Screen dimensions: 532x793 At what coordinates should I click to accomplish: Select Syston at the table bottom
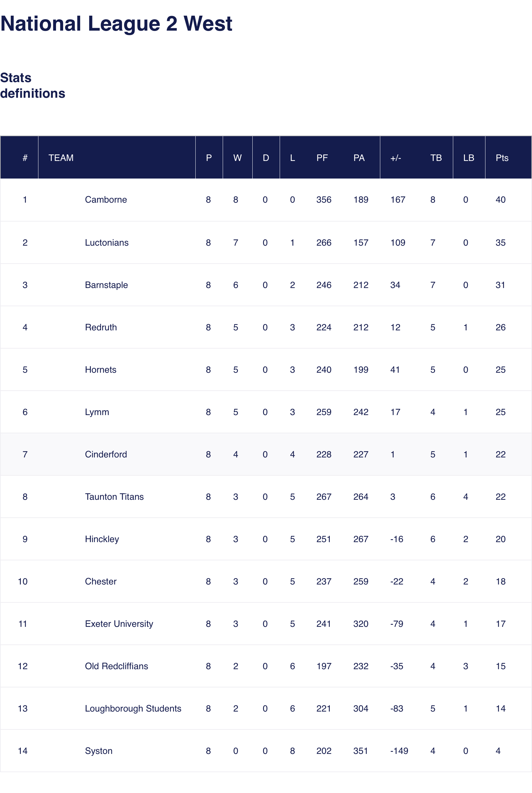click(98, 751)
